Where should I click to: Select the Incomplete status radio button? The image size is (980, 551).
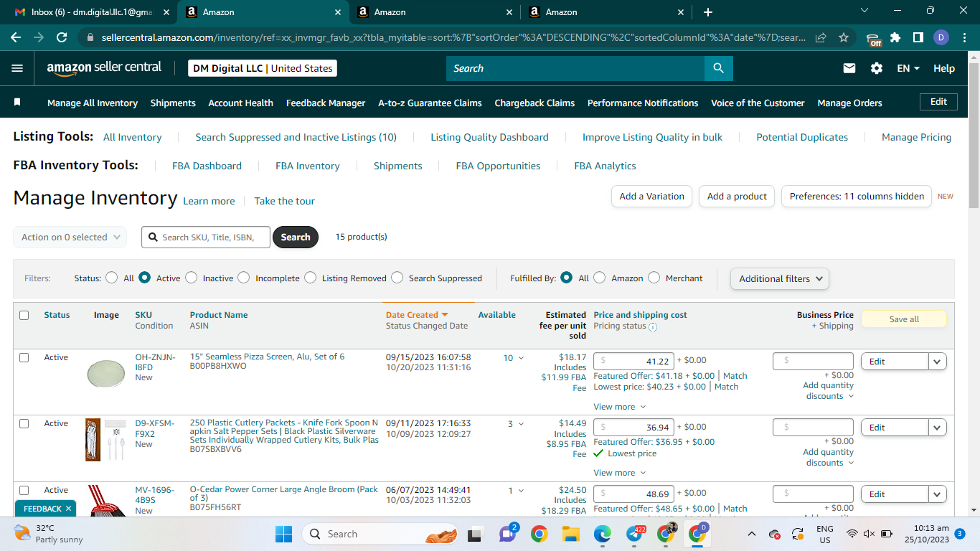(244, 278)
